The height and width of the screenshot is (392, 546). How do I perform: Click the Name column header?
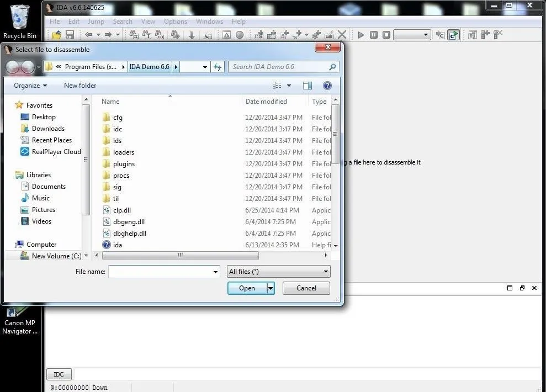pyautogui.click(x=110, y=102)
